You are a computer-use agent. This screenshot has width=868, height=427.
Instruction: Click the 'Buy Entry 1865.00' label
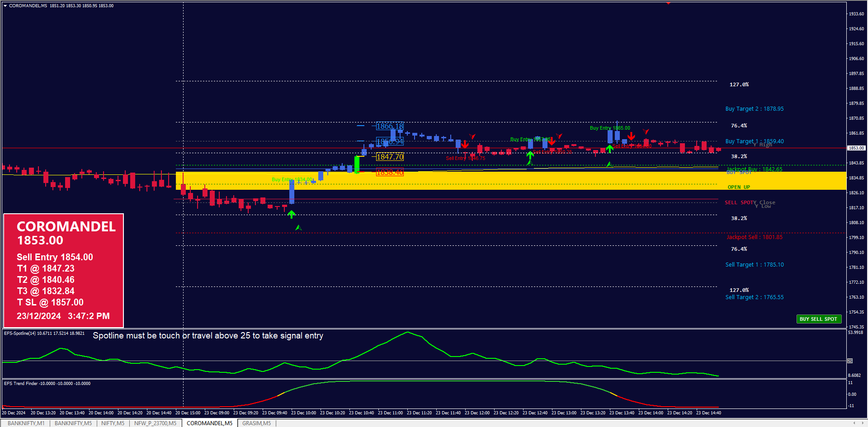pos(610,128)
